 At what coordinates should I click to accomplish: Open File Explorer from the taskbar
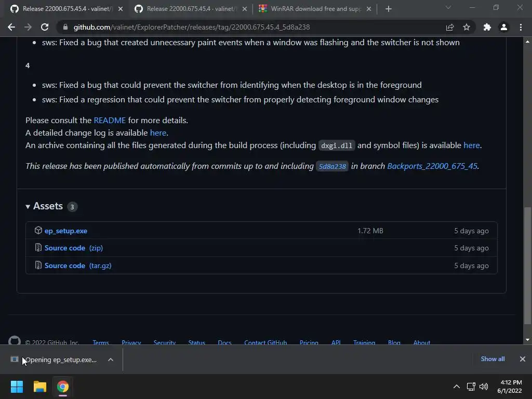39,387
